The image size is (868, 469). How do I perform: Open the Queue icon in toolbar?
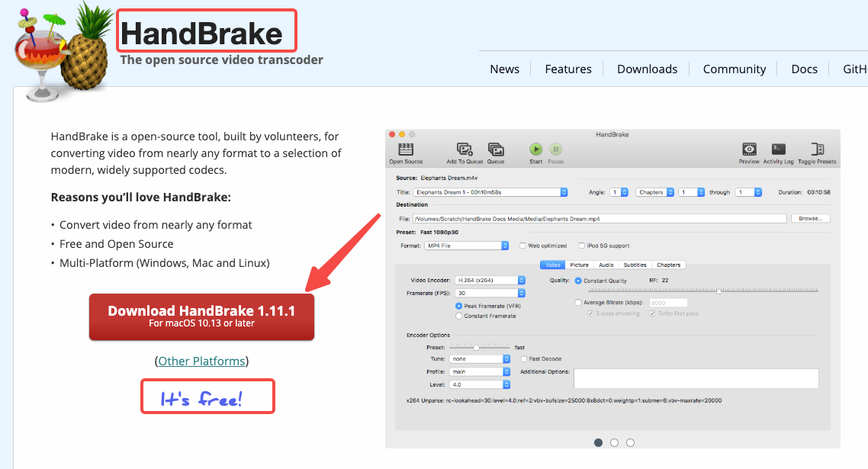click(x=496, y=149)
